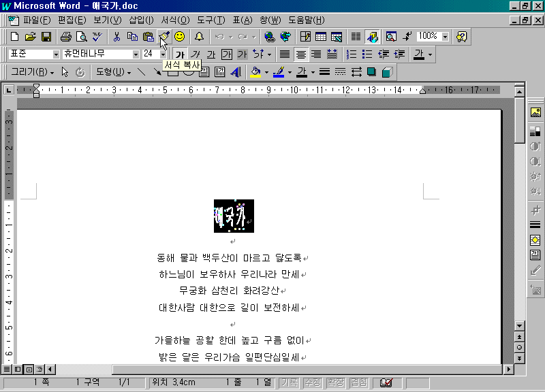
Task: Open the 보기(V) menu
Action: pos(108,20)
